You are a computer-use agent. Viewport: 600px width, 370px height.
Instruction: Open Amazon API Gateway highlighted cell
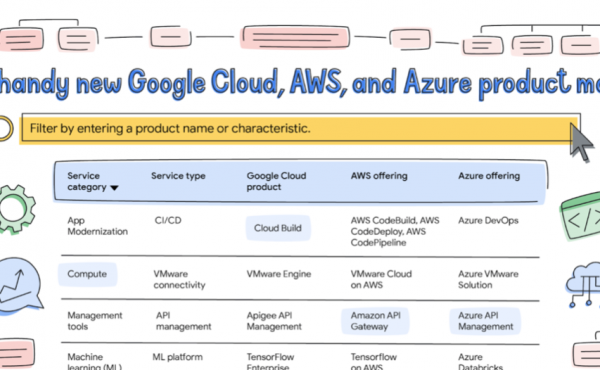375,321
